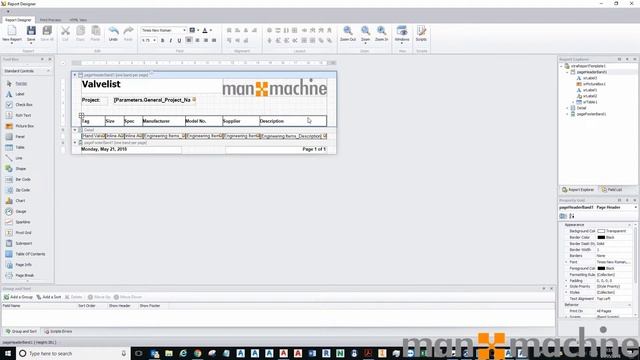Select the Sparkline control

point(22,222)
